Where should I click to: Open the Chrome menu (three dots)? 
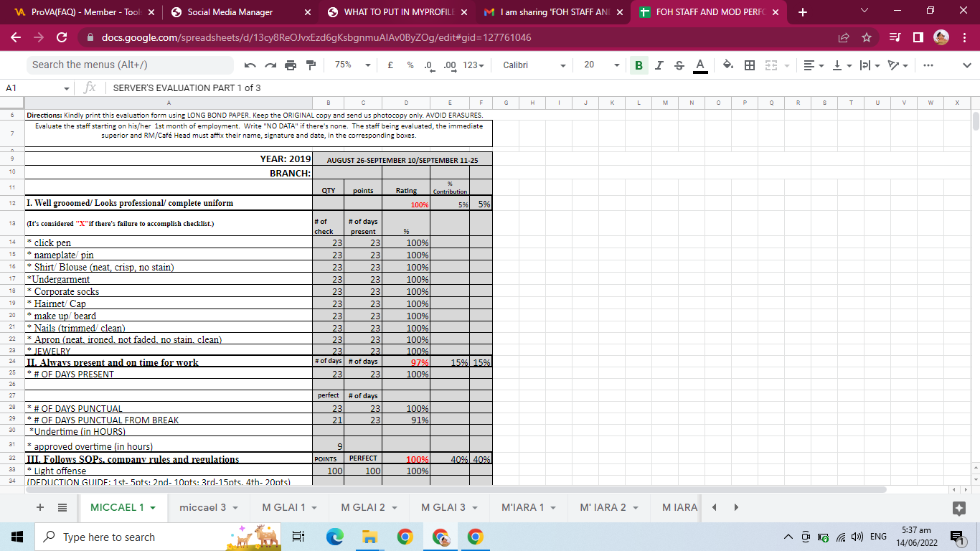pyautogui.click(x=965, y=37)
